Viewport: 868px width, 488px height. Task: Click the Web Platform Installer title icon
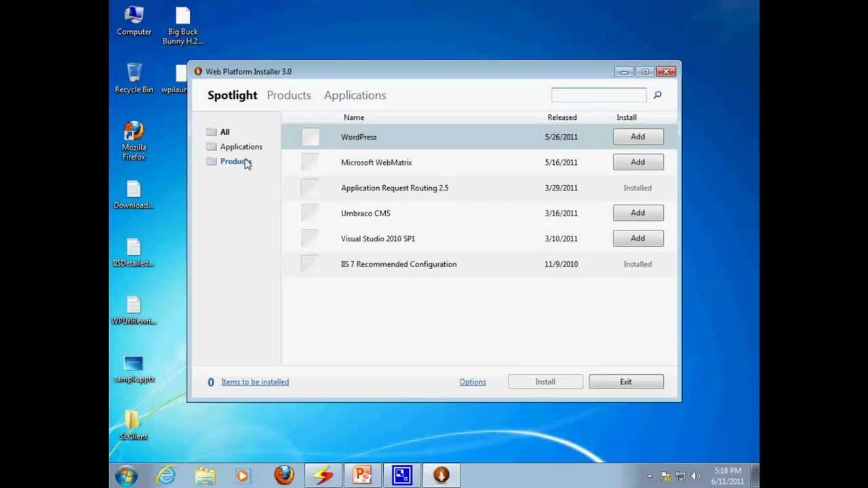(x=197, y=71)
